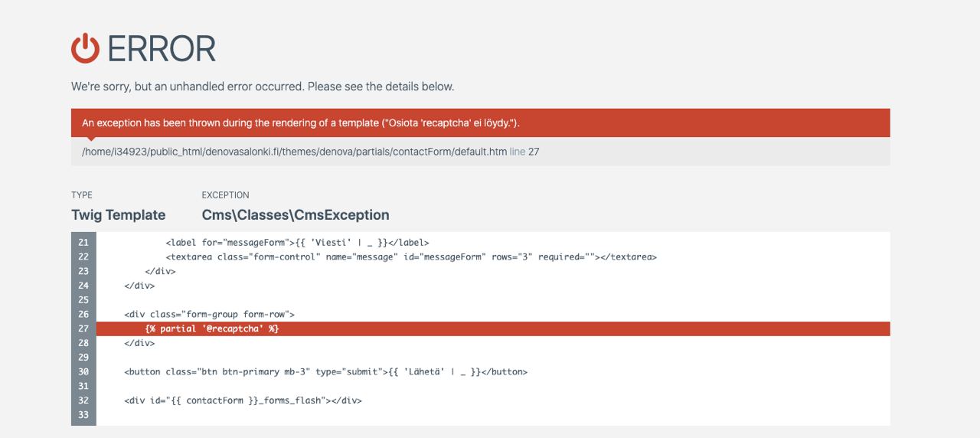This screenshot has height=438, width=980.
Task: Click the label for messageForm code line
Action: point(297,242)
